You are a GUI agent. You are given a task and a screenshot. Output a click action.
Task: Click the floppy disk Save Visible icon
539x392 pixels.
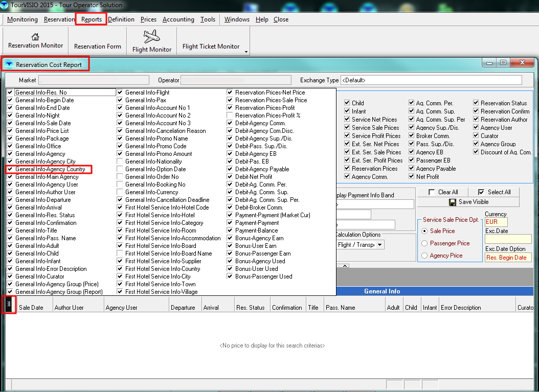pyautogui.click(x=452, y=202)
